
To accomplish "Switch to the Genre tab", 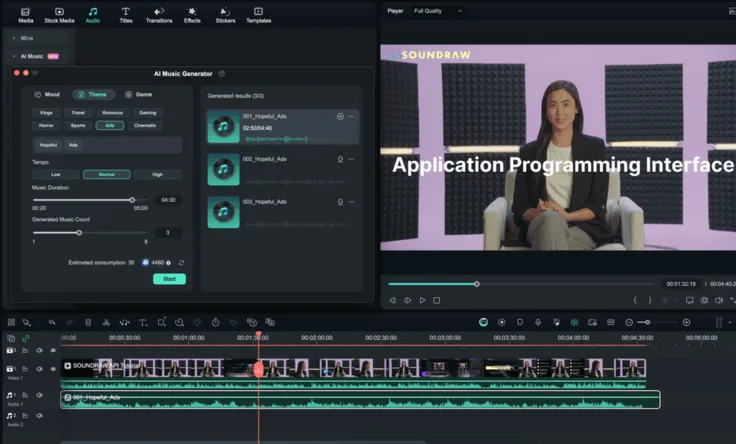I will tap(138, 94).
